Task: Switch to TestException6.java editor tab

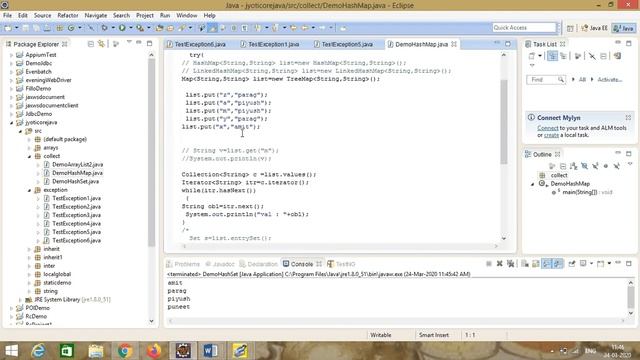Action: click(x=200, y=44)
